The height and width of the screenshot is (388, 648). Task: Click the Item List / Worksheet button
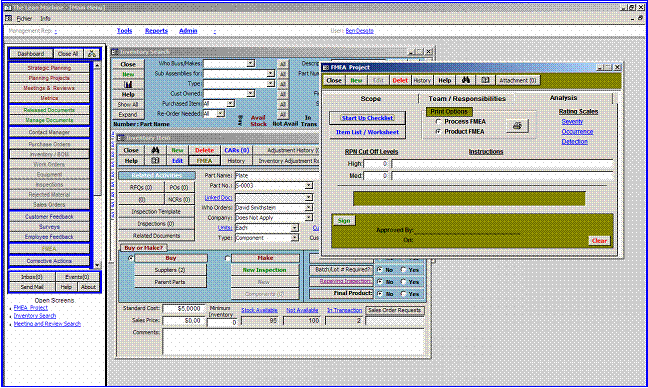point(367,132)
